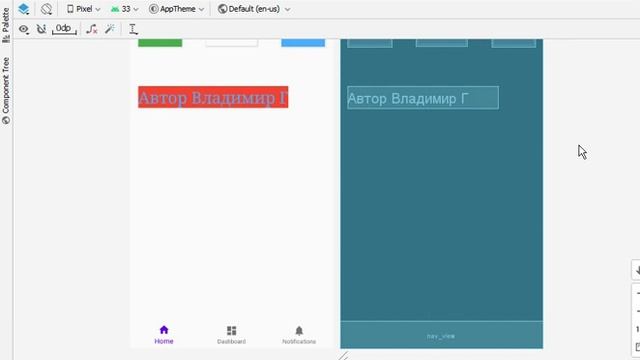The width and height of the screenshot is (640, 360).
Task: Select the blueprint Автор Владимир text view
Action: [423, 98]
